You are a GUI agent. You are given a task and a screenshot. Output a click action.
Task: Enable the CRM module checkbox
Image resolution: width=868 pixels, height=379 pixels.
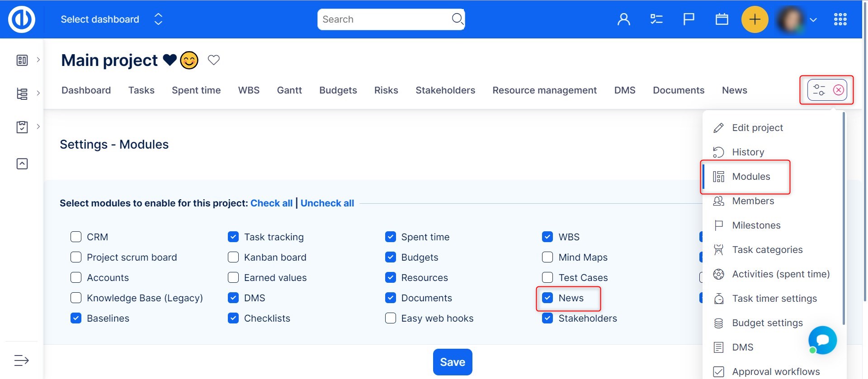click(x=76, y=237)
